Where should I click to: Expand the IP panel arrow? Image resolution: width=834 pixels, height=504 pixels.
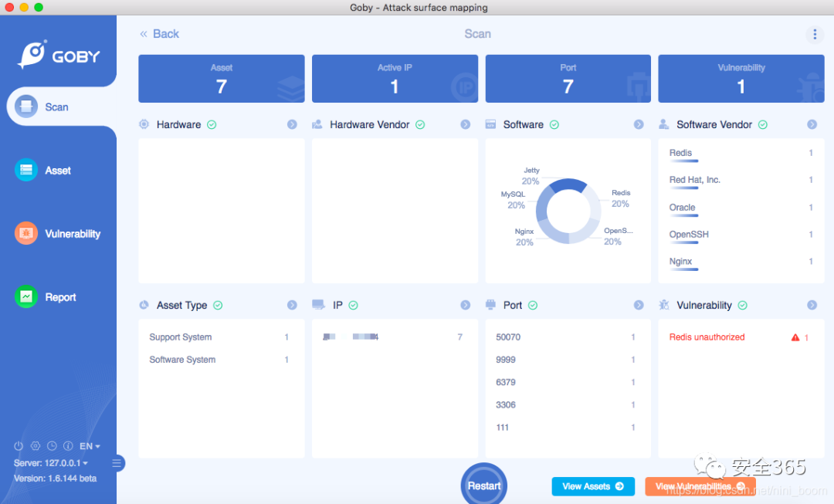click(x=466, y=305)
